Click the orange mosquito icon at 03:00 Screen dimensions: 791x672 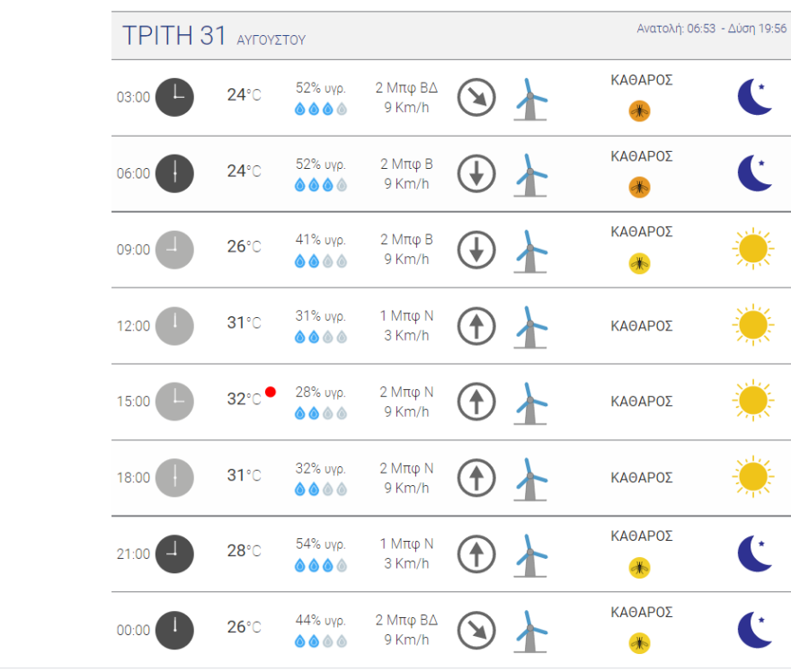click(639, 111)
